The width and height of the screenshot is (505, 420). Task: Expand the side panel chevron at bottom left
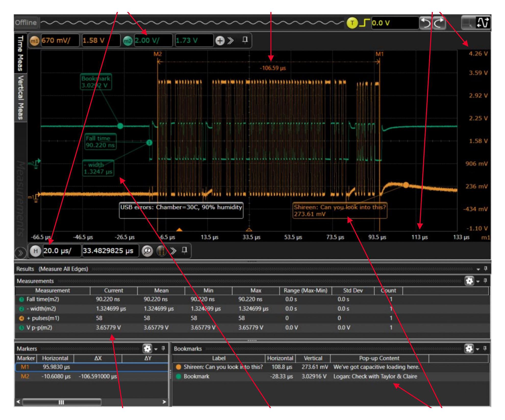point(20,253)
